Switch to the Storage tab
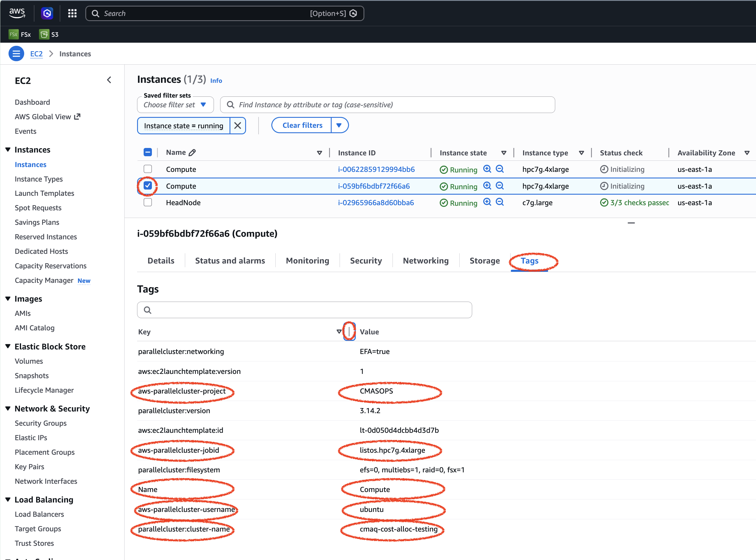This screenshot has height=560, width=756. 485,261
